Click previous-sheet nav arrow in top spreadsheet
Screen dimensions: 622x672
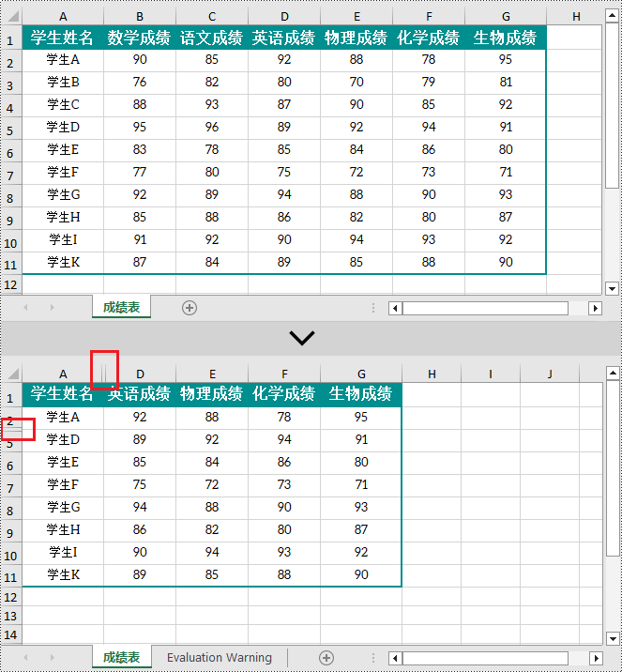[25, 307]
